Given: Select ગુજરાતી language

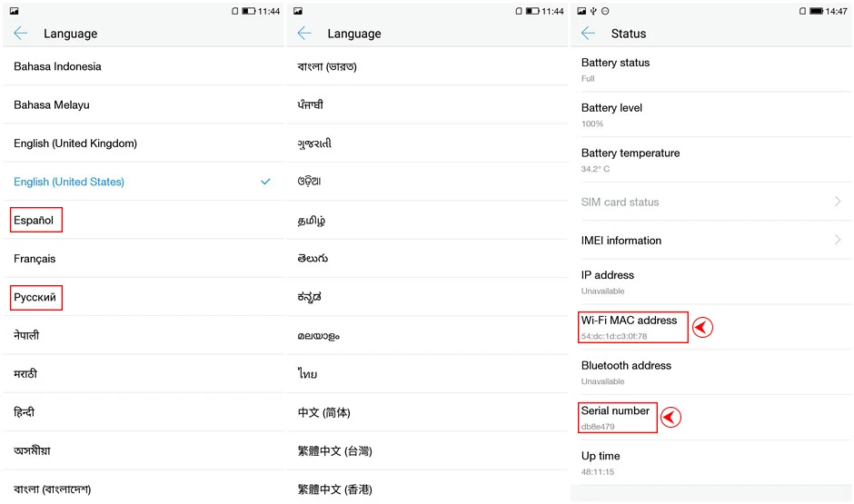Looking at the screenshot, I should [x=428, y=143].
